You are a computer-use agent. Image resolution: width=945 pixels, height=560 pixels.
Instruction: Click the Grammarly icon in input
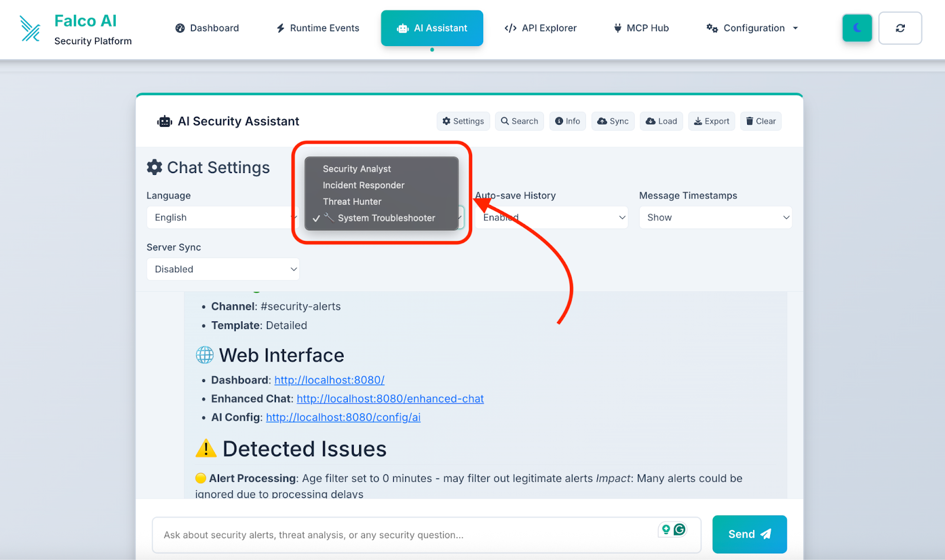pos(680,529)
